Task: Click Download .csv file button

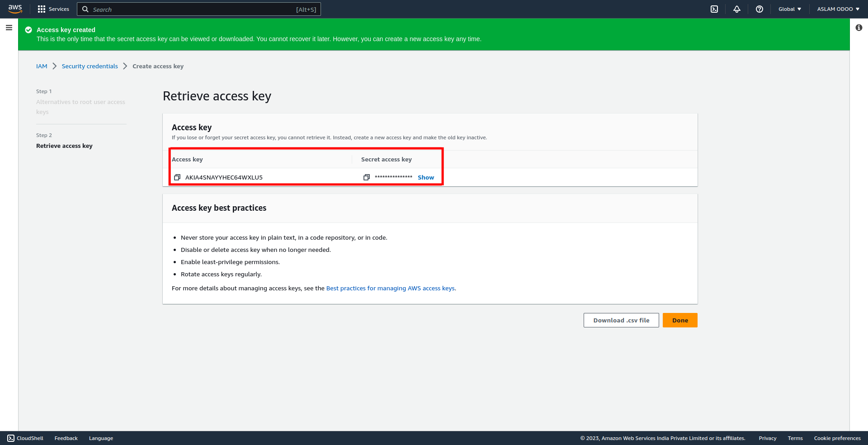Action: [x=621, y=320]
